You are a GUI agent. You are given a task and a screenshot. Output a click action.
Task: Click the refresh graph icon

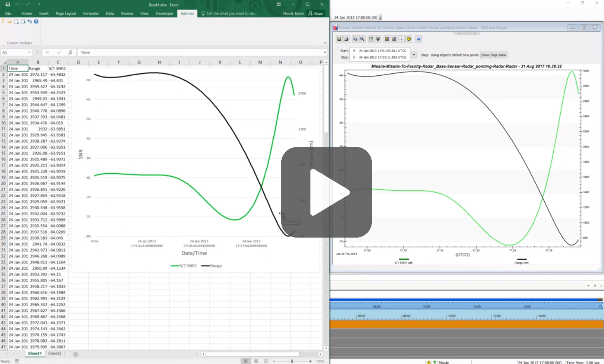coord(371,39)
